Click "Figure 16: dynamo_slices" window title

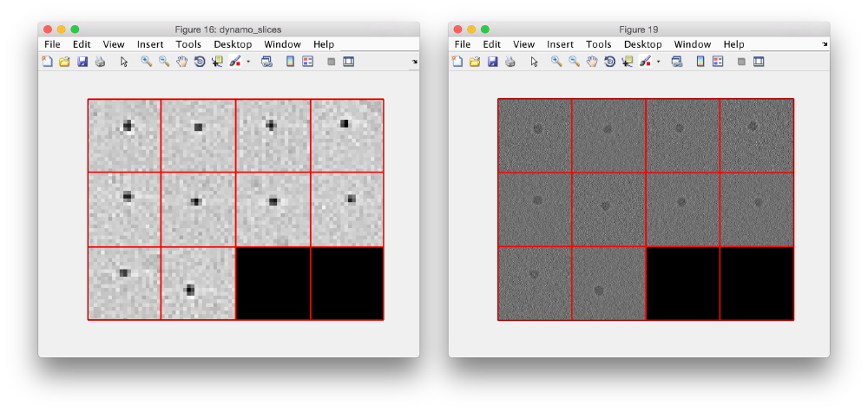(x=228, y=29)
